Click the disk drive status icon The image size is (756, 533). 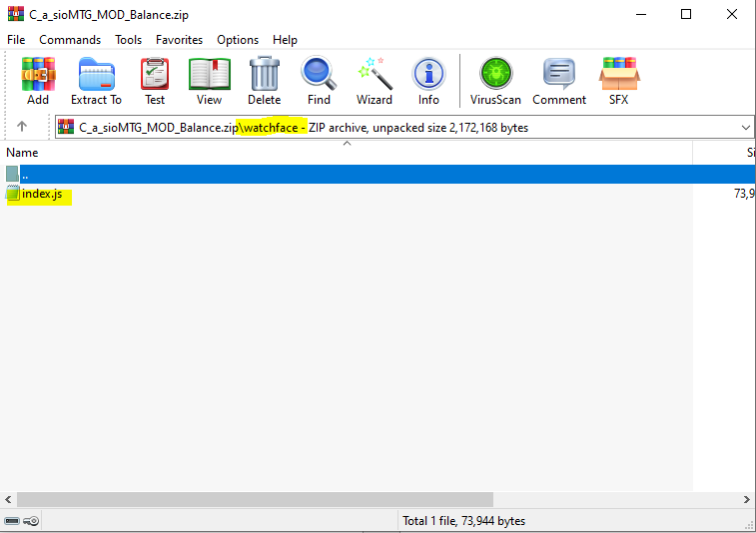tap(12, 521)
